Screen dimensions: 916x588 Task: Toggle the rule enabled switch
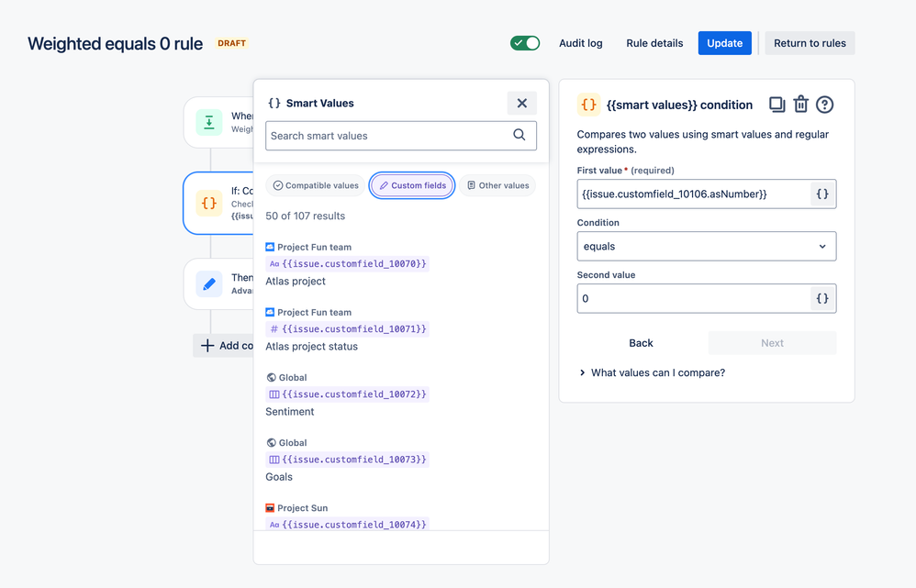525,43
